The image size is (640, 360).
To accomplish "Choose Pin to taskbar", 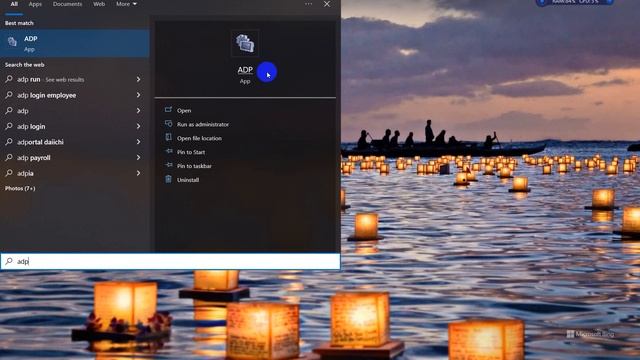I will tap(194, 166).
